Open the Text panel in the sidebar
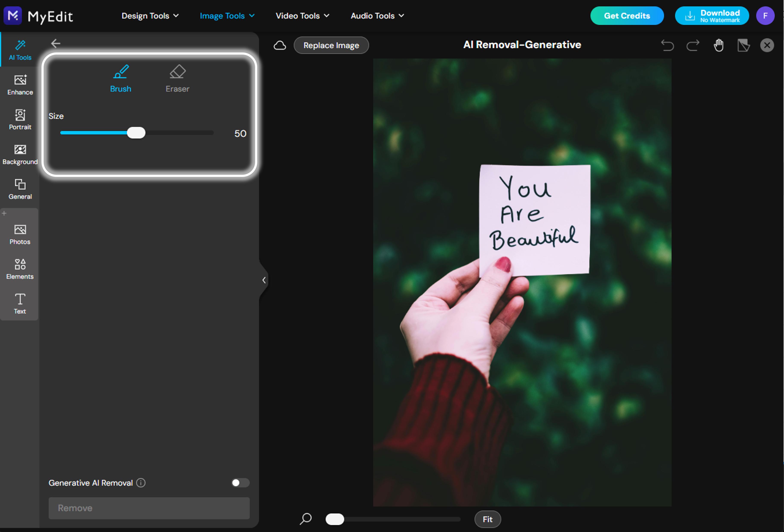This screenshot has width=784, height=532. (20, 303)
